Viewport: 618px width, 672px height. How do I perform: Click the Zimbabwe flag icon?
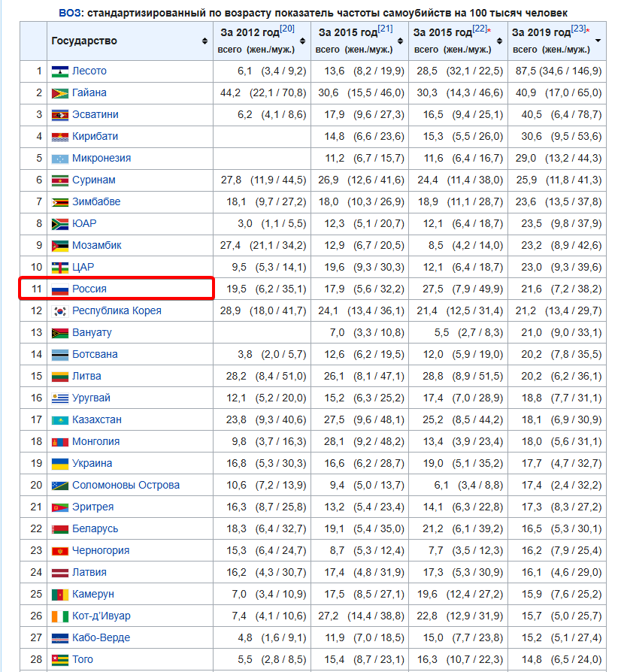pyautogui.click(x=59, y=202)
